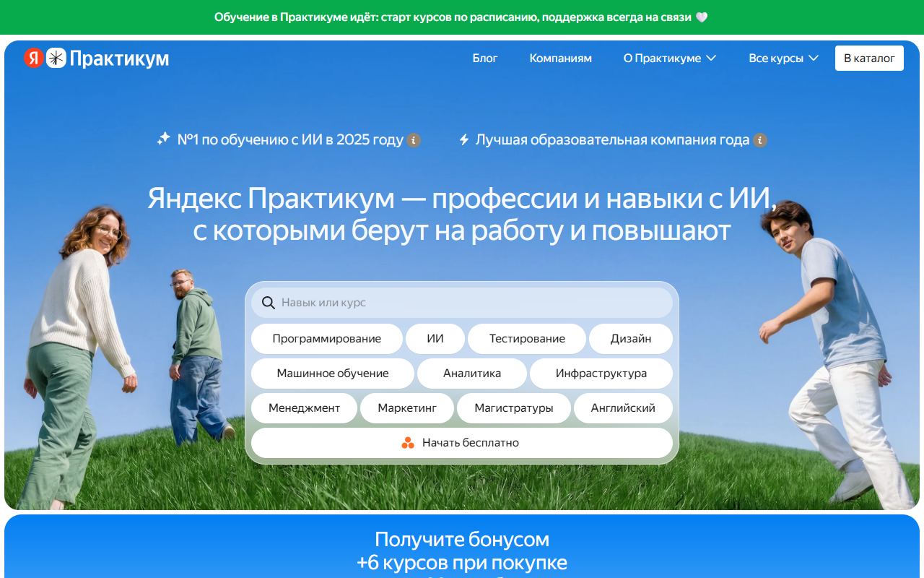Focus the Навык или курс search field
924x578 pixels.
tap(462, 303)
